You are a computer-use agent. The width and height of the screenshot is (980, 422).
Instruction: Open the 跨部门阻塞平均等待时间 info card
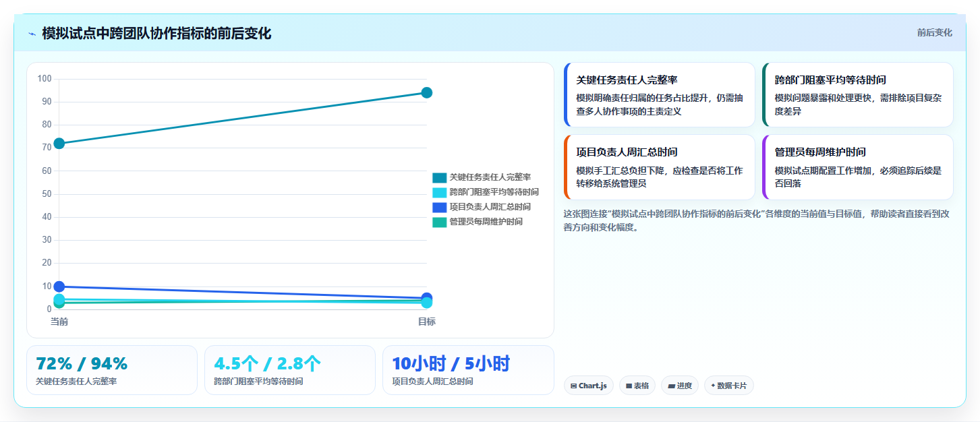coord(857,95)
